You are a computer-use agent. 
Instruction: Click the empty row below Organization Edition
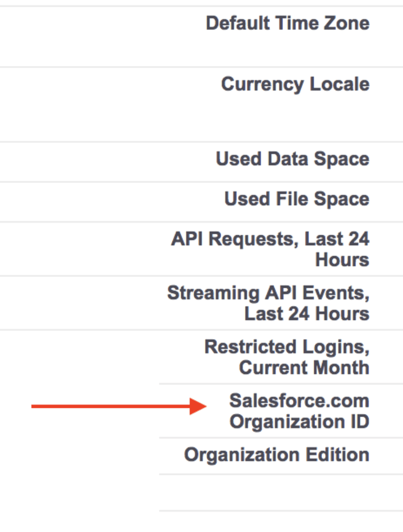[x=280, y=492]
